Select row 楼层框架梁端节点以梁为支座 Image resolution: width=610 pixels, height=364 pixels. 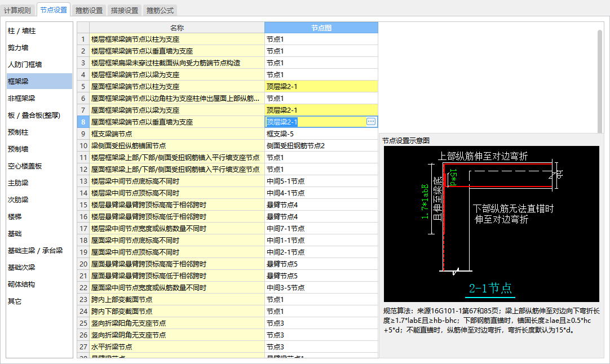point(177,75)
